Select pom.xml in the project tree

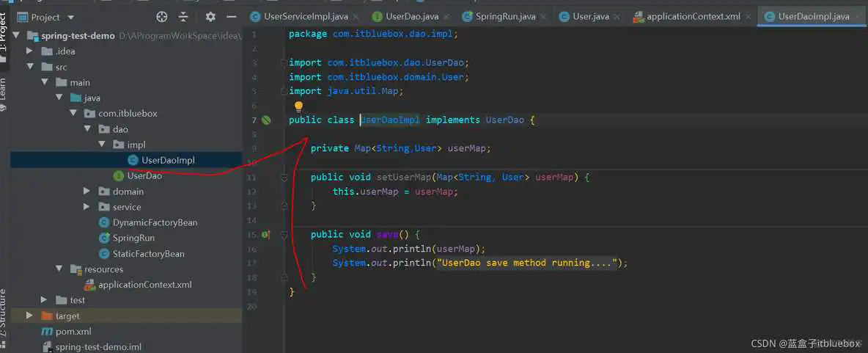[x=73, y=332]
